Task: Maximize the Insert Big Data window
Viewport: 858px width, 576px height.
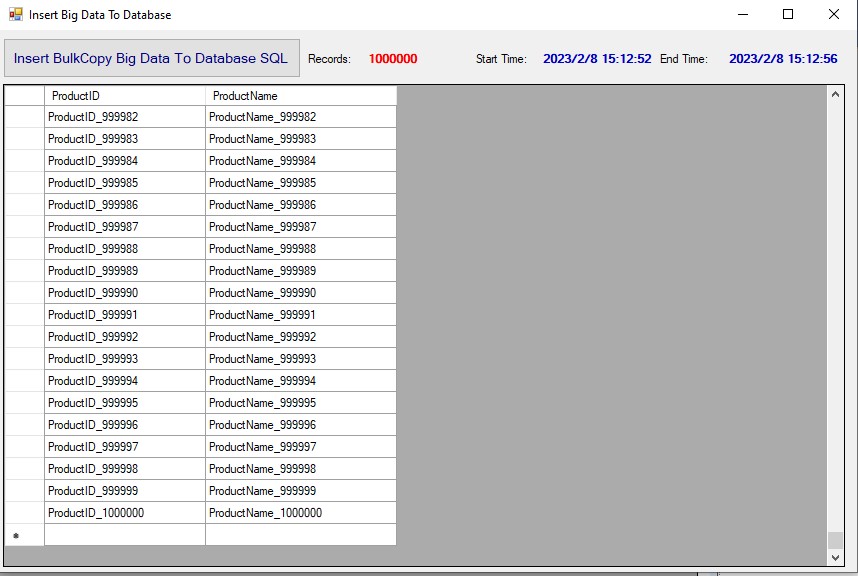Action: point(788,14)
